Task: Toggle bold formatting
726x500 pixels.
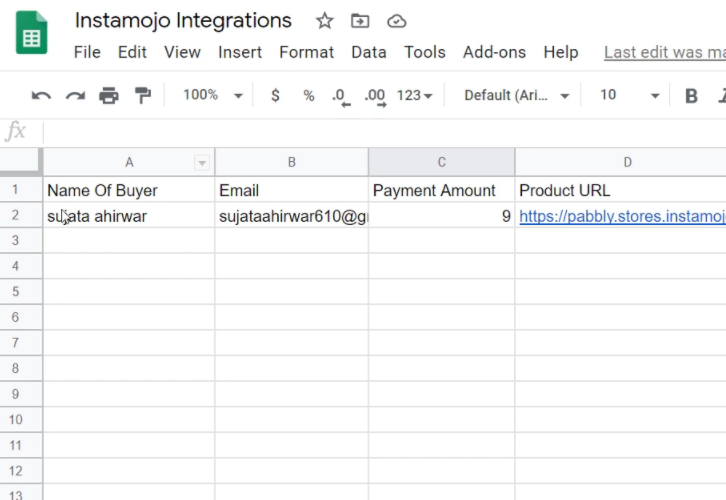Action: coord(691,96)
